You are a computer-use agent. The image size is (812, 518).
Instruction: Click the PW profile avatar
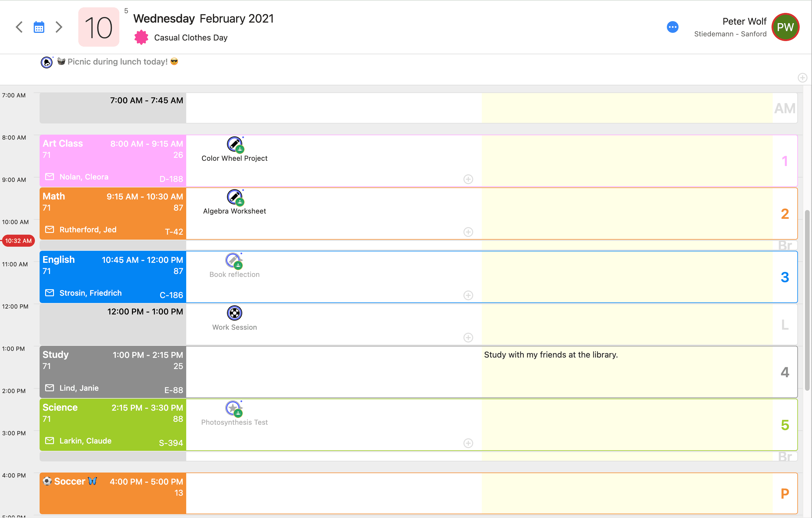(785, 27)
